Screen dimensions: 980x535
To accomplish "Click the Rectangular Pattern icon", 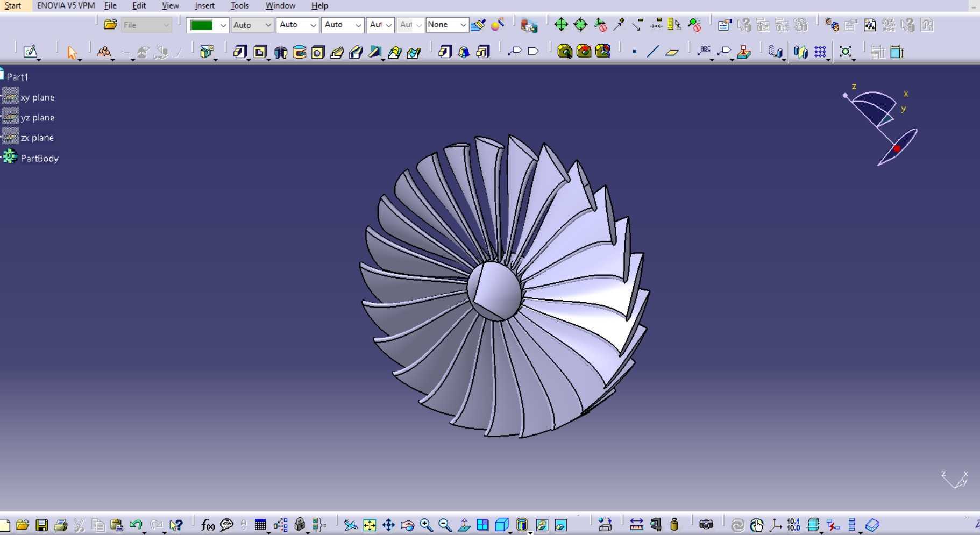I will coord(820,52).
